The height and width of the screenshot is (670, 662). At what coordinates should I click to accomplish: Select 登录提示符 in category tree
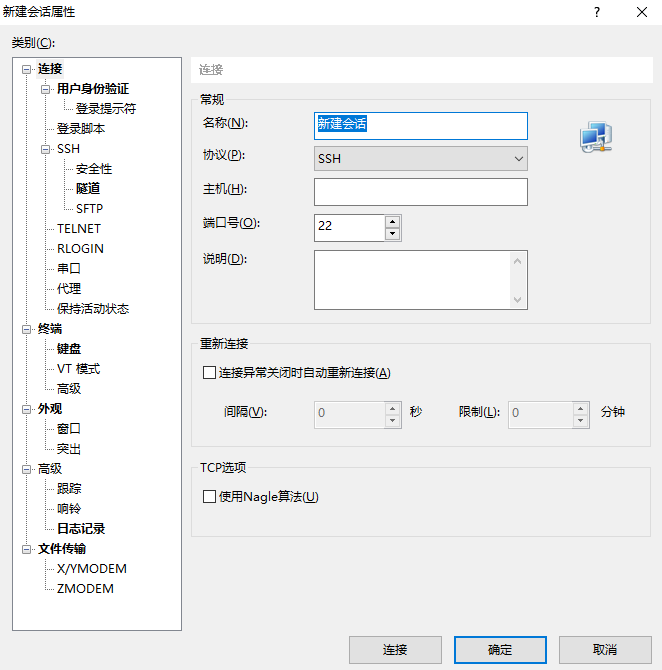pyautogui.click(x=106, y=109)
